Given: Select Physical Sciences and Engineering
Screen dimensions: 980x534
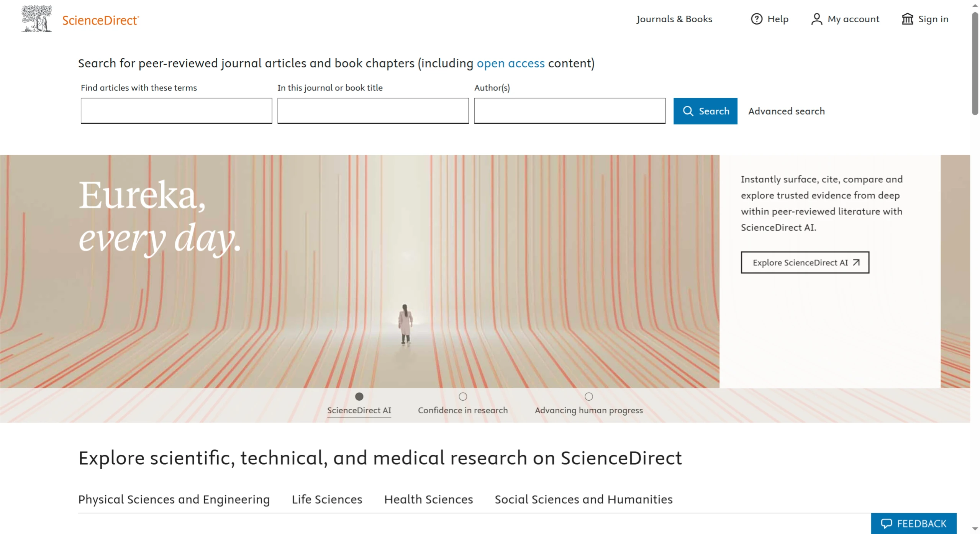Looking at the screenshot, I should pyautogui.click(x=174, y=499).
